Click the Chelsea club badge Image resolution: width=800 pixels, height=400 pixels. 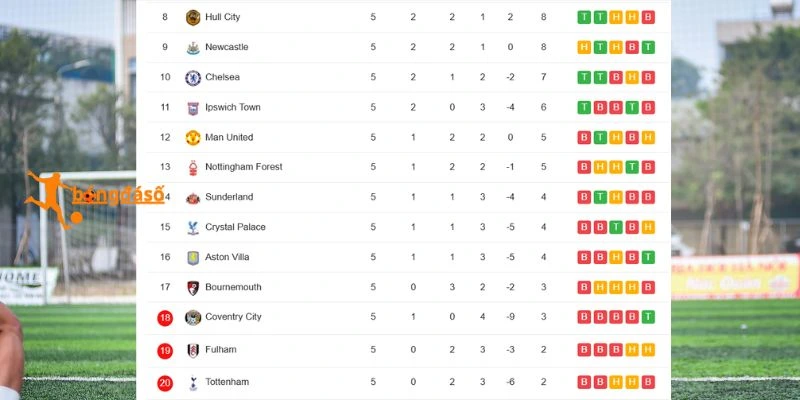coord(193,78)
